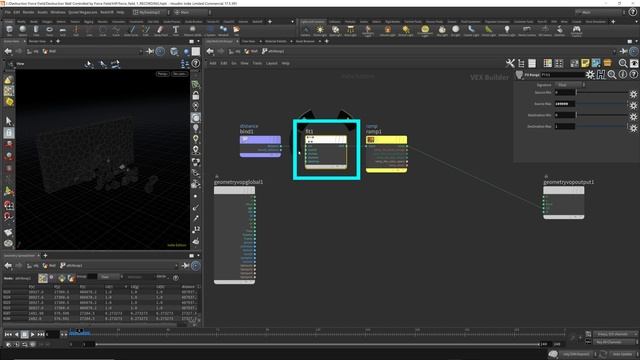Add a Point Light from the shelf
Viewport: 640px width, 360px height.
pos(320,30)
